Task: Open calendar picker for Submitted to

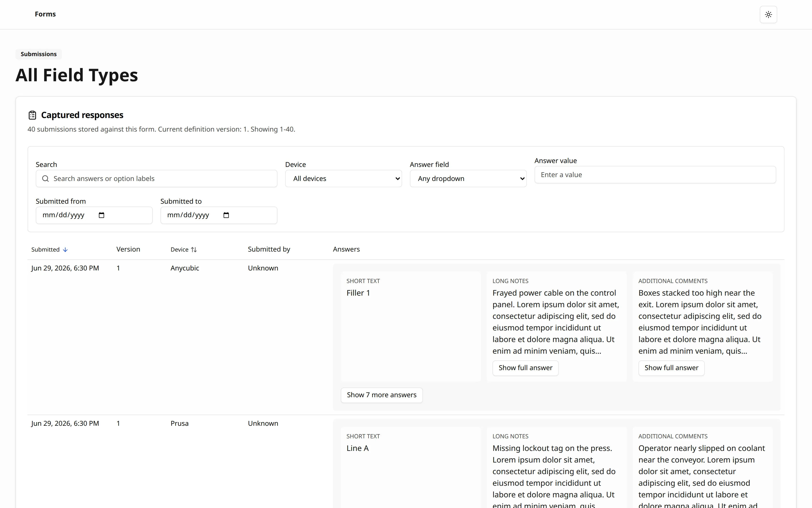Action: pyautogui.click(x=226, y=215)
